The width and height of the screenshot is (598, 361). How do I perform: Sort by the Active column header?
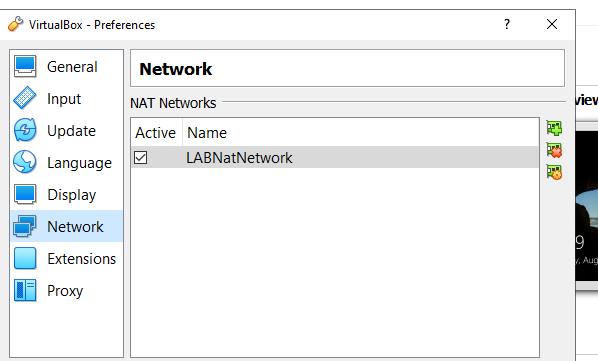click(x=156, y=133)
